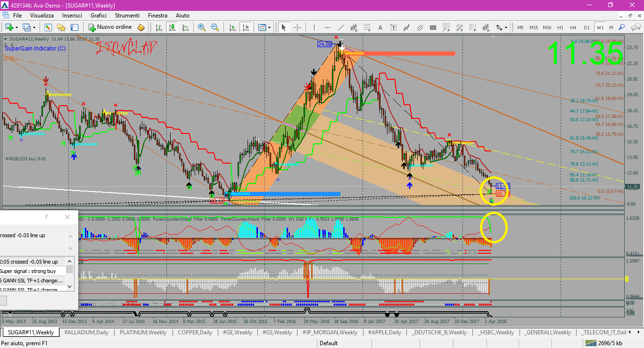The height and width of the screenshot is (348, 644).
Task: Expand the Profiles dropdown arrow
Action: [x=34, y=27]
